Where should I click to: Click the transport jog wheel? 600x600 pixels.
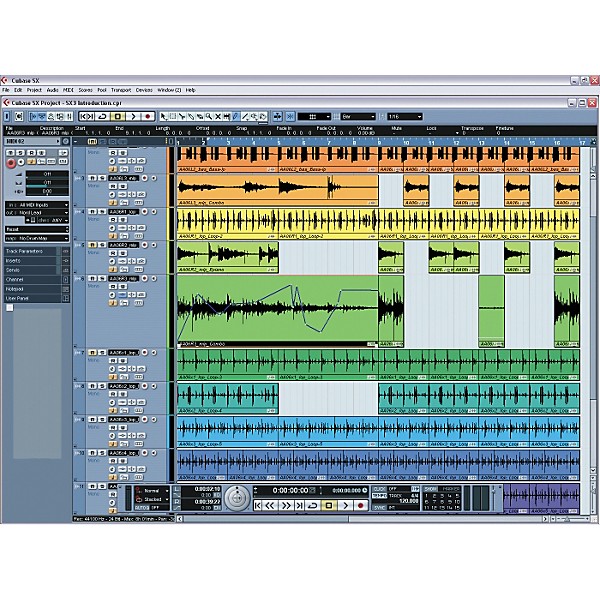pyautogui.click(x=237, y=498)
